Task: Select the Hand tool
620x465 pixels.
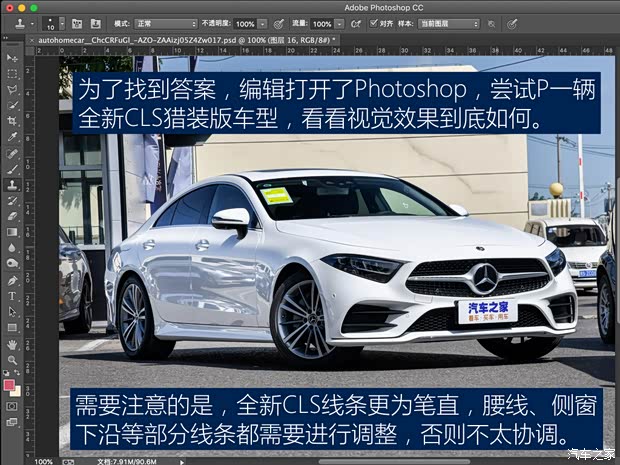Action: (x=12, y=344)
